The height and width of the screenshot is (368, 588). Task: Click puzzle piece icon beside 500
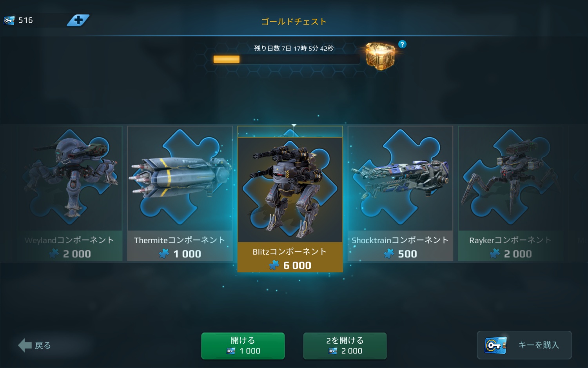(x=389, y=254)
